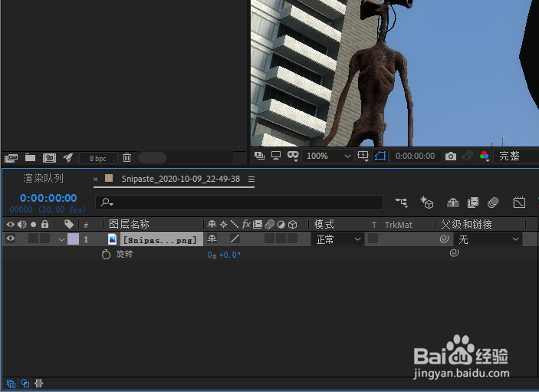
Task: Open project settings via the rocket icon
Action: coord(68,158)
